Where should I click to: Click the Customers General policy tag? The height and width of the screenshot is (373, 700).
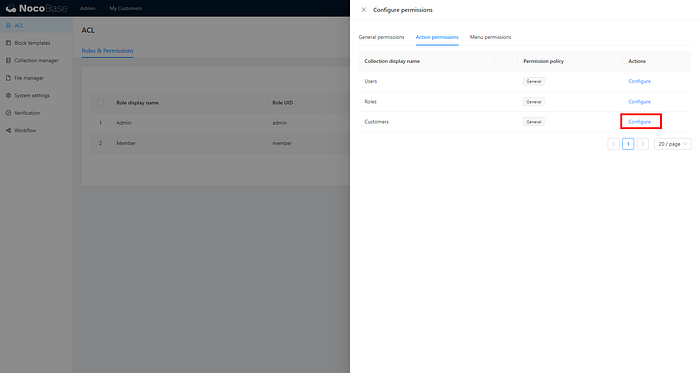[x=533, y=122]
